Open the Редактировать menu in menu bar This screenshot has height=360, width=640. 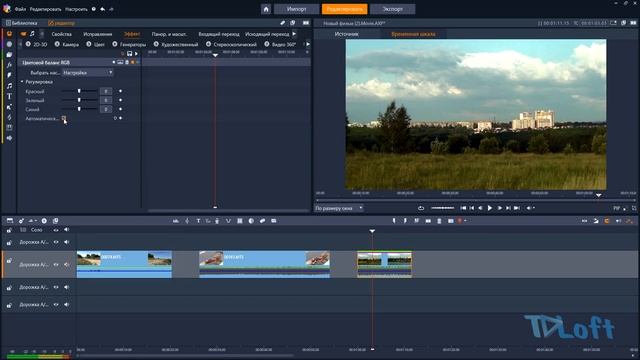[45, 9]
